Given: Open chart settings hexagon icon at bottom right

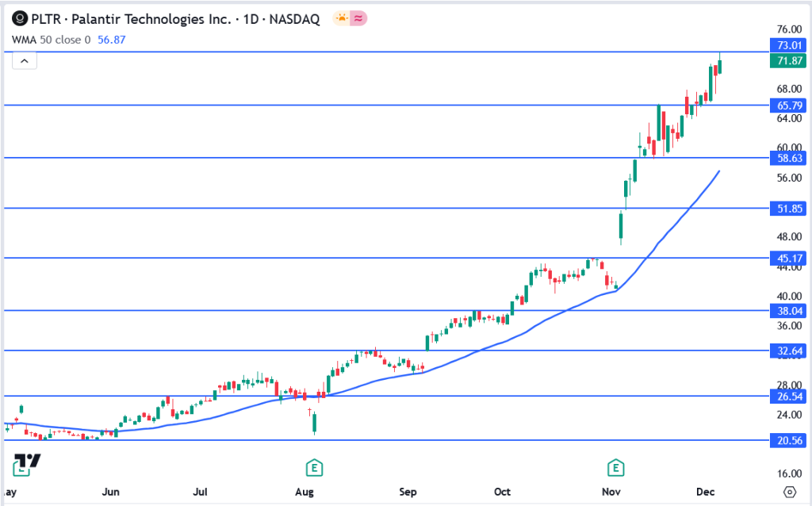Looking at the screenshot, I should pos(789,492).
